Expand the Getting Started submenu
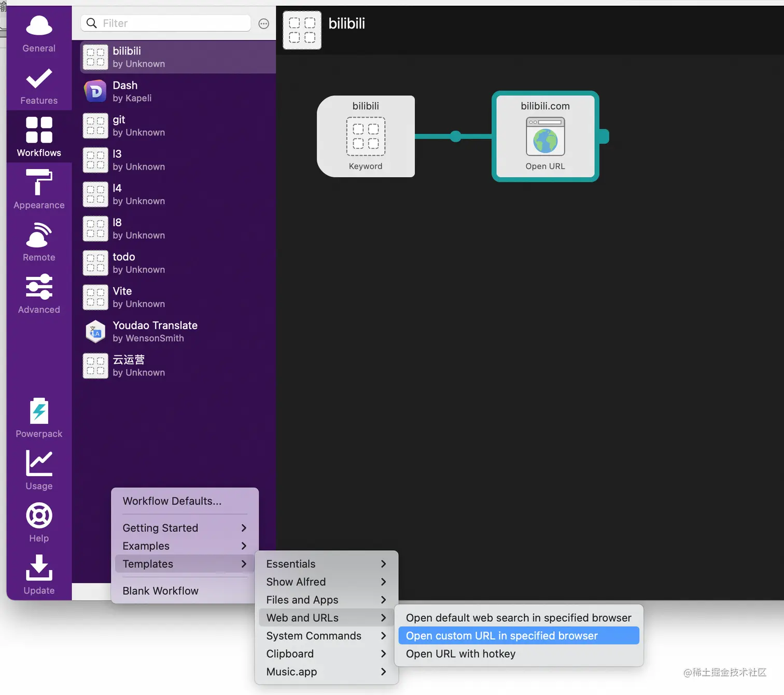The height and width of the screenshot is (695, 784). (x=185, y=528)
